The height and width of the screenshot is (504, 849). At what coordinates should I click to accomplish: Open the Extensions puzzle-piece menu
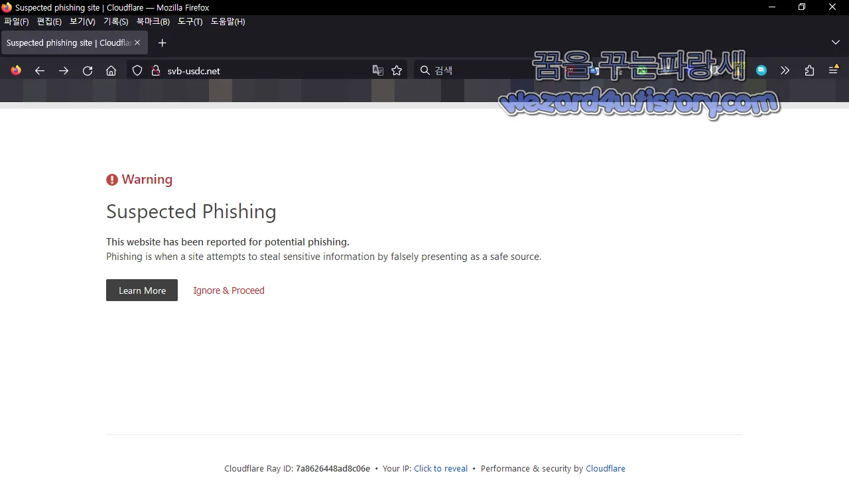809,70
